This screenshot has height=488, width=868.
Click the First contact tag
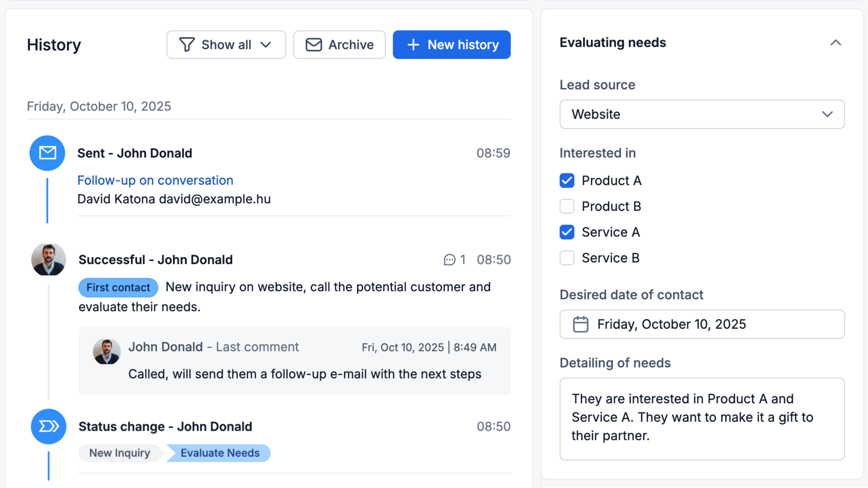pos(118,287)
